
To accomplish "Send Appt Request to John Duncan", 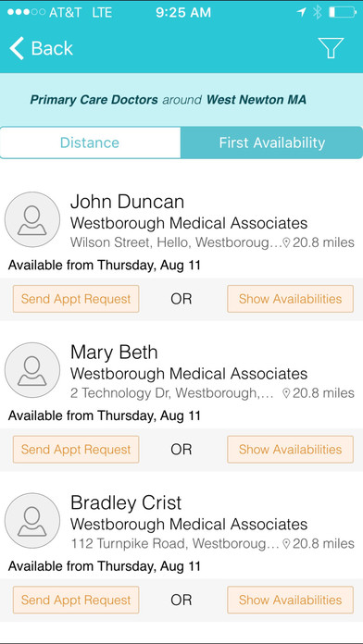I will coord(76,299).
